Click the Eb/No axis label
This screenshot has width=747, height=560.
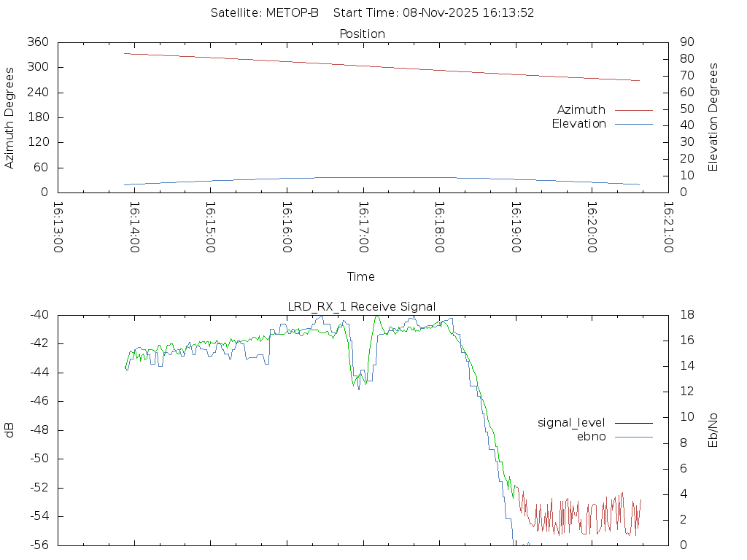pos(713,429)
